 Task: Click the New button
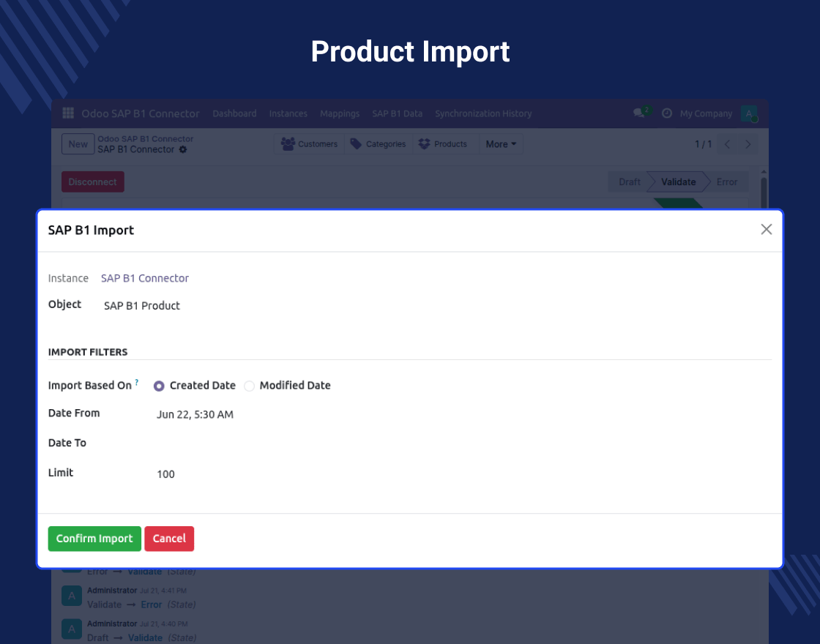click(x=78, y=144)
